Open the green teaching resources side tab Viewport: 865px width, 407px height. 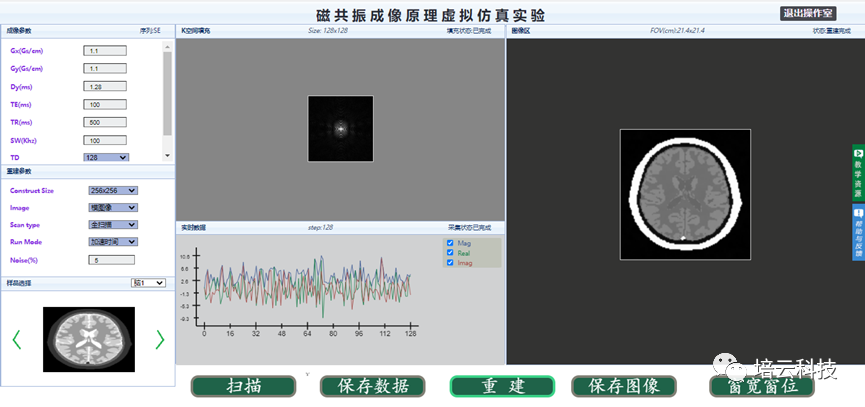click(x=857, y=171)
